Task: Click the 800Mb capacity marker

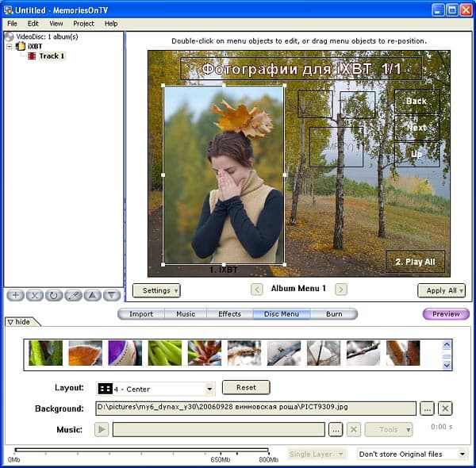Action: tap(269, 460)
